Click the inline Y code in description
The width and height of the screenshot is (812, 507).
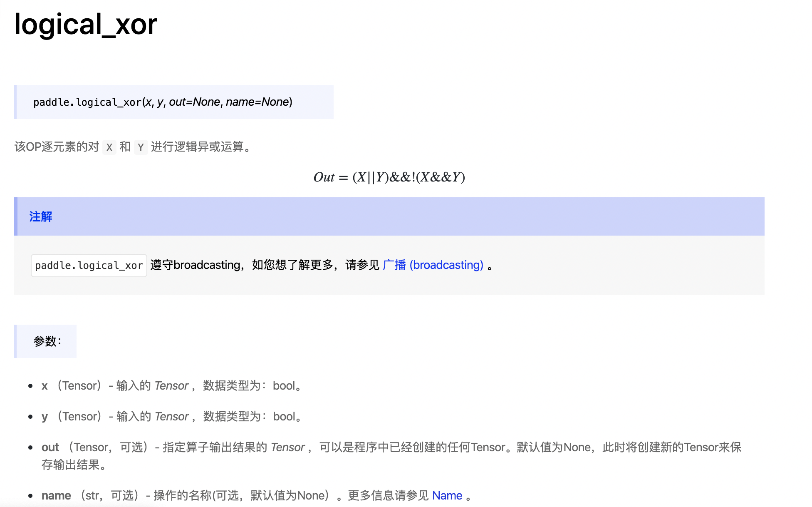pyautogui.click(x=141, y=147)
